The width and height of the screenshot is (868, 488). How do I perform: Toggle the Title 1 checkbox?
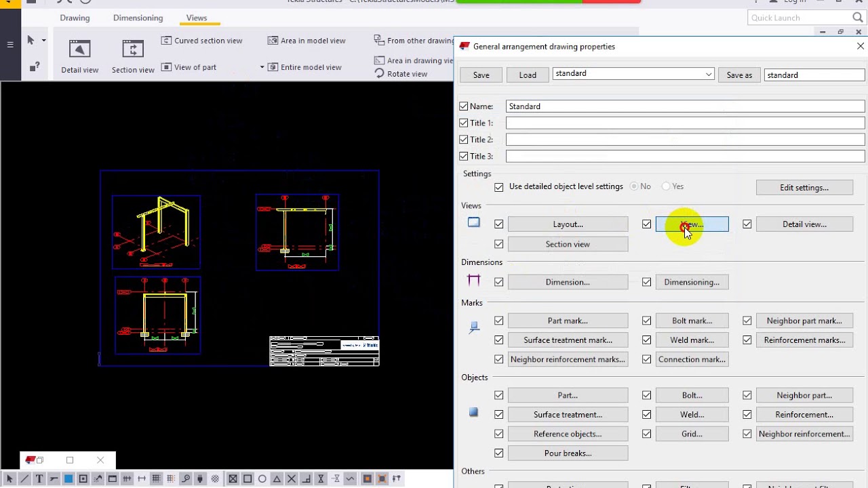click(x=464, y=123)
